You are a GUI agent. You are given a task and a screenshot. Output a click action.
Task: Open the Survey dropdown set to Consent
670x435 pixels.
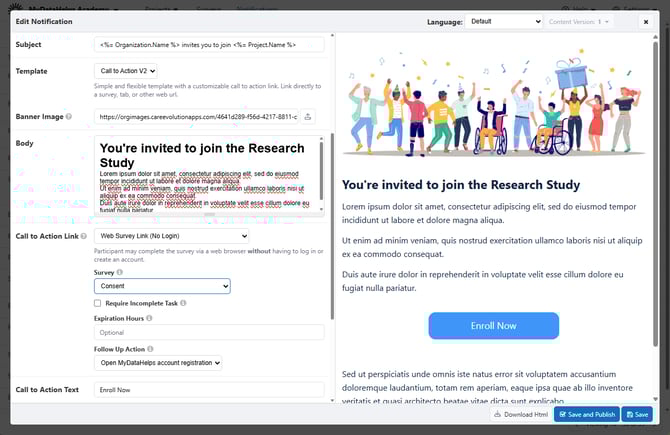[x=161, y=286]
